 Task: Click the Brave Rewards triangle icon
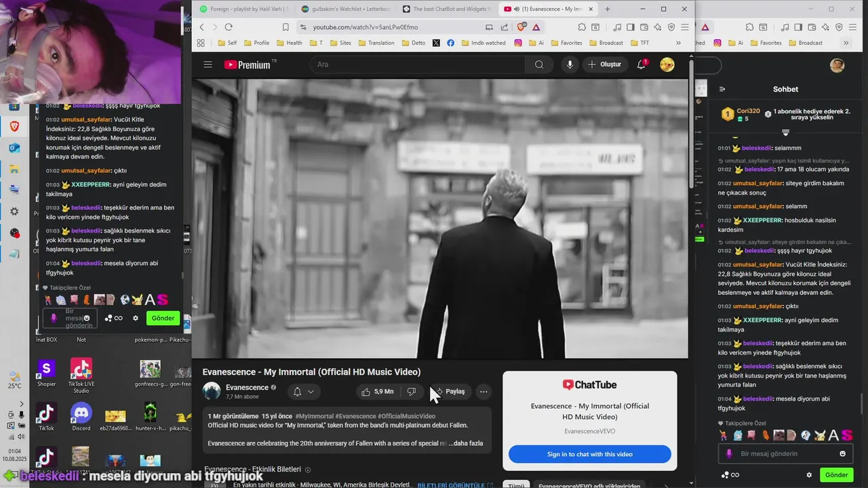[536, 27]
